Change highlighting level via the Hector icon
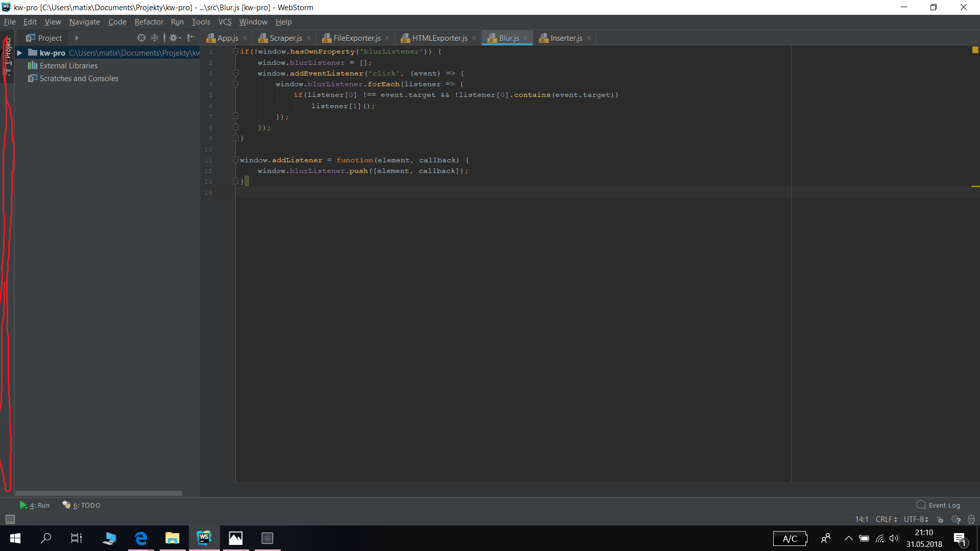 click(971, 519)
